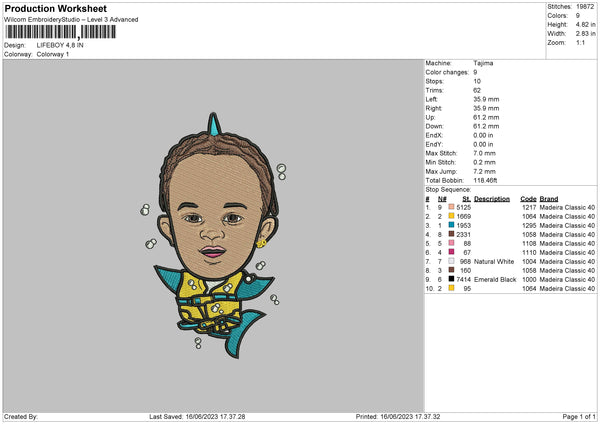Click the 'Last Saved: 16/06/2023 17.37.28' footer text
Screen dimensions: 600x424
pyautogui.click(x=197, y=416)
